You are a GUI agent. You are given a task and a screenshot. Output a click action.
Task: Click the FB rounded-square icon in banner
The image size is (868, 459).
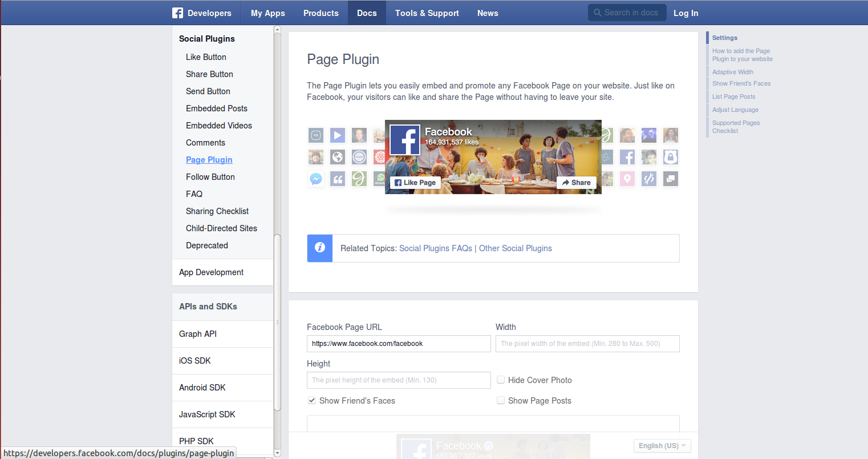[316, 135]
